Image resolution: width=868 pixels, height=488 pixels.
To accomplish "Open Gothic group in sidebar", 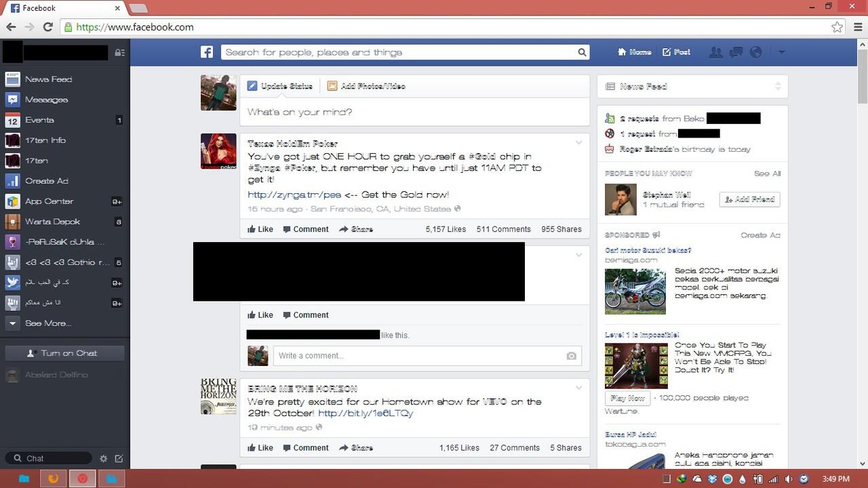I will pyautogui.click(x=64, y=262).
